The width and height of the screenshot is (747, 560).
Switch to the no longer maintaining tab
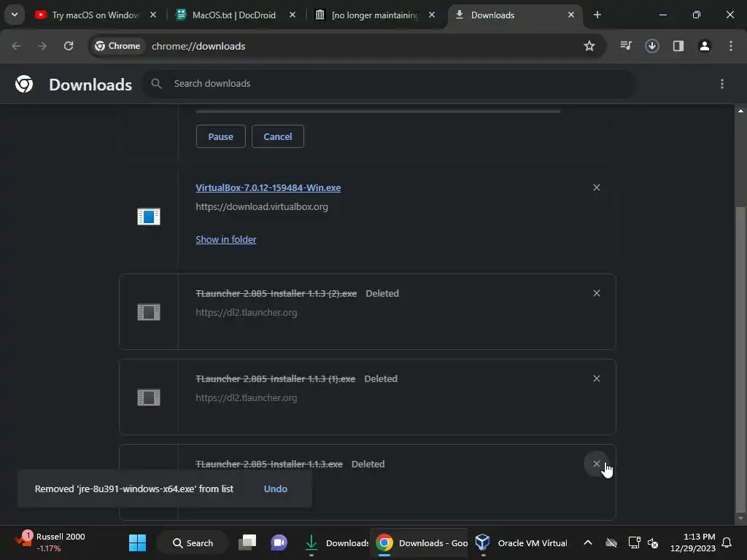coord(374,15)
